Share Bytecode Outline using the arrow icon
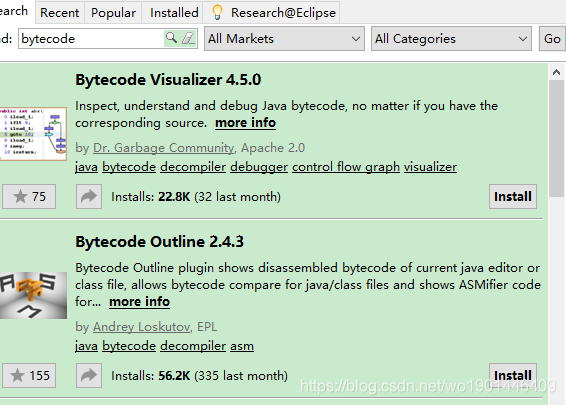This screenshot has width=566, height=405. coord(89,376)
